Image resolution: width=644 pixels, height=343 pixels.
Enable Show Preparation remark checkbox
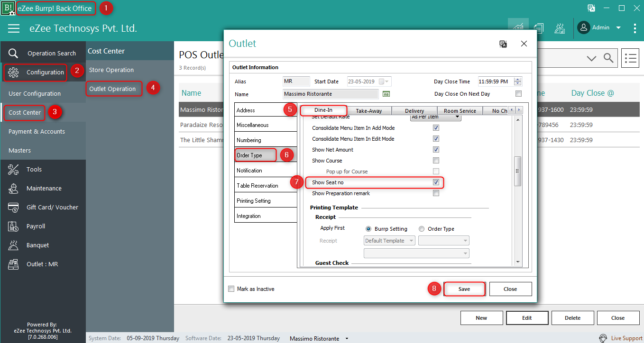pos(436,193)
